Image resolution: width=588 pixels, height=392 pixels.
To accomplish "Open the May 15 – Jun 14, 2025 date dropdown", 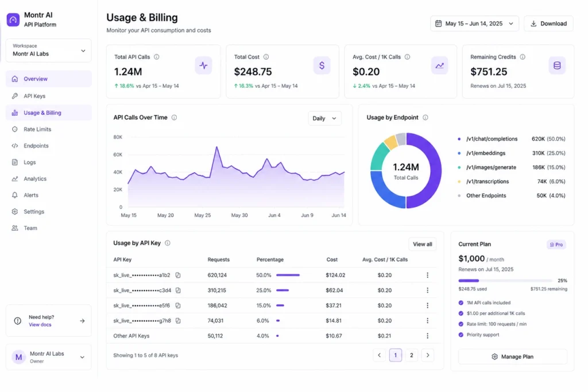I will 474,24.
